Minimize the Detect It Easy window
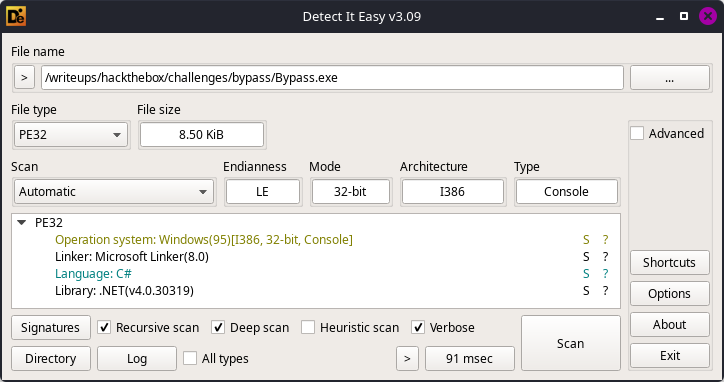 [660, 17]
